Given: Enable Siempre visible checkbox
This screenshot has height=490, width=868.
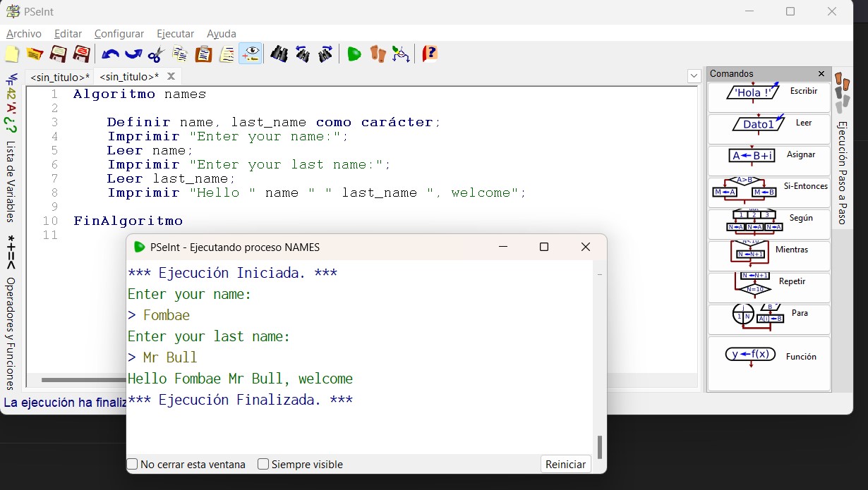Looking at the screenshot, I should (x=263, y=464).
